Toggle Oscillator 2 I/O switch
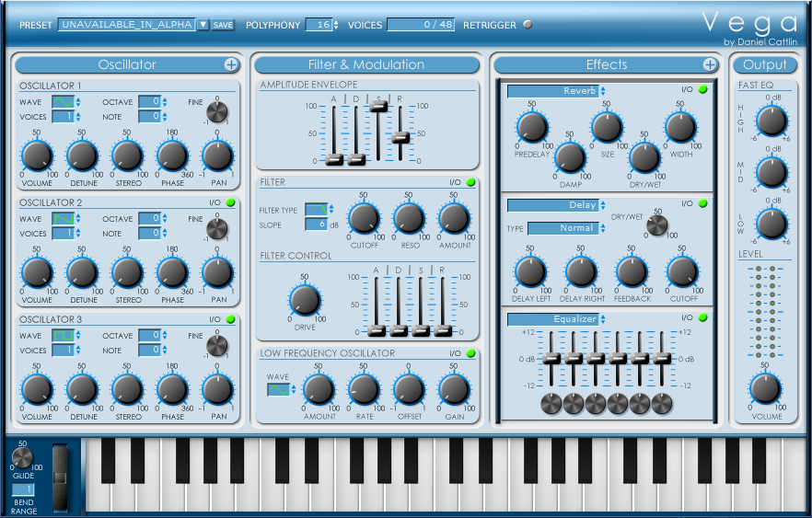812x518 pixels. [x=230, y=202]
